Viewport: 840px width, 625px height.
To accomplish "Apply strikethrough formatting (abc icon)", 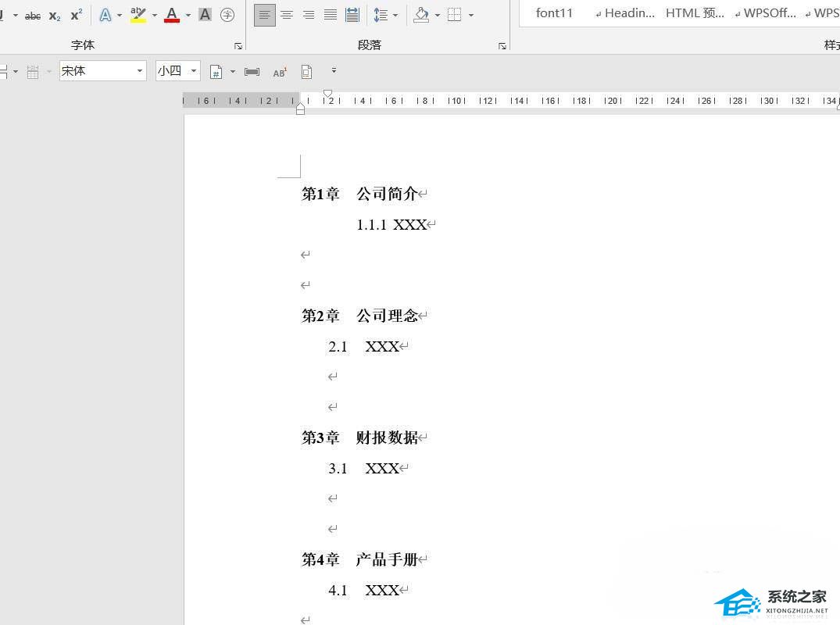I will click(33, 16).
